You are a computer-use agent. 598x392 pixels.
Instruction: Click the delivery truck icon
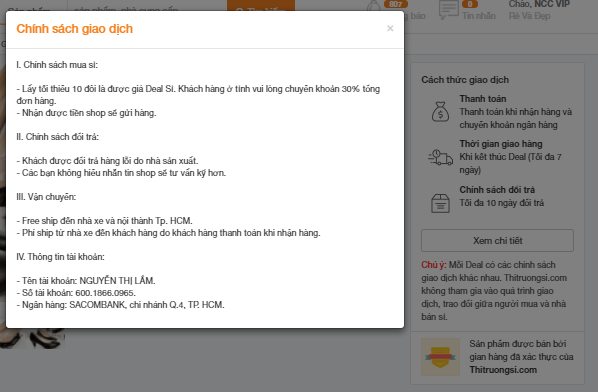440,157
